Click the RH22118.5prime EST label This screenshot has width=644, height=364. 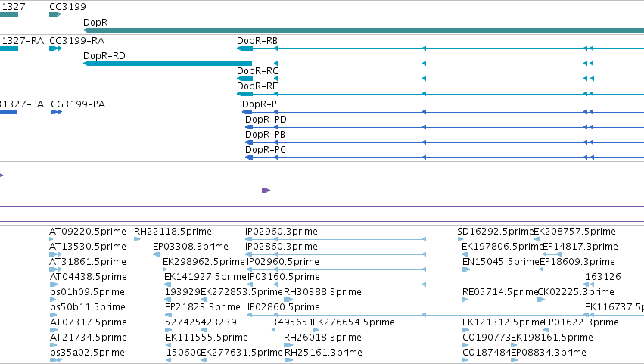click(x=173, y=232)
